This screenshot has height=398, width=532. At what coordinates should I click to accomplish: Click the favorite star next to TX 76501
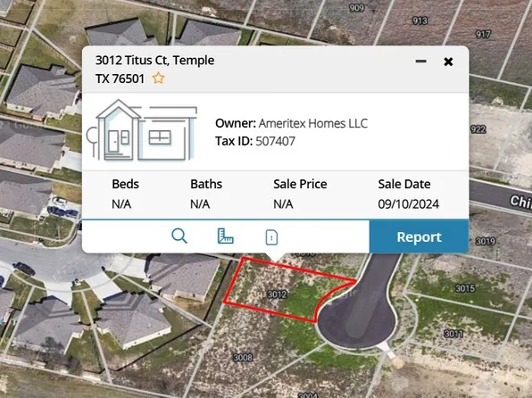pyautogui.click(x=158, y=79)
